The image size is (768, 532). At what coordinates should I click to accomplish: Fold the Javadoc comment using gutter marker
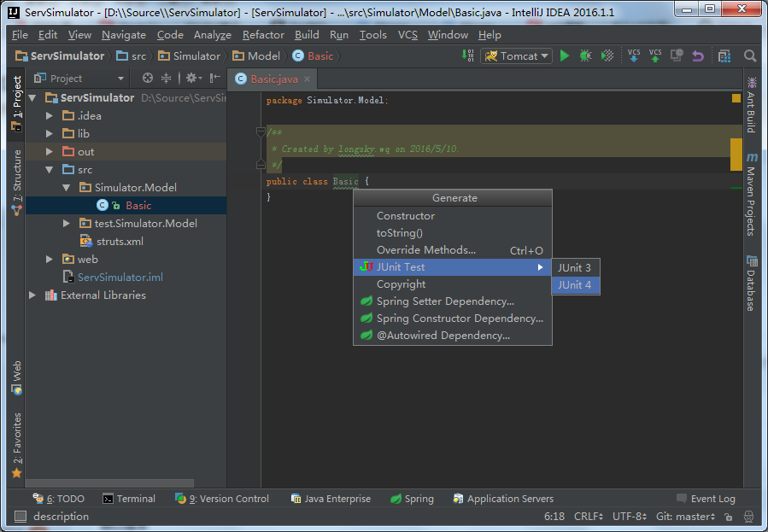pyautogui.click(x=261, y=132)
